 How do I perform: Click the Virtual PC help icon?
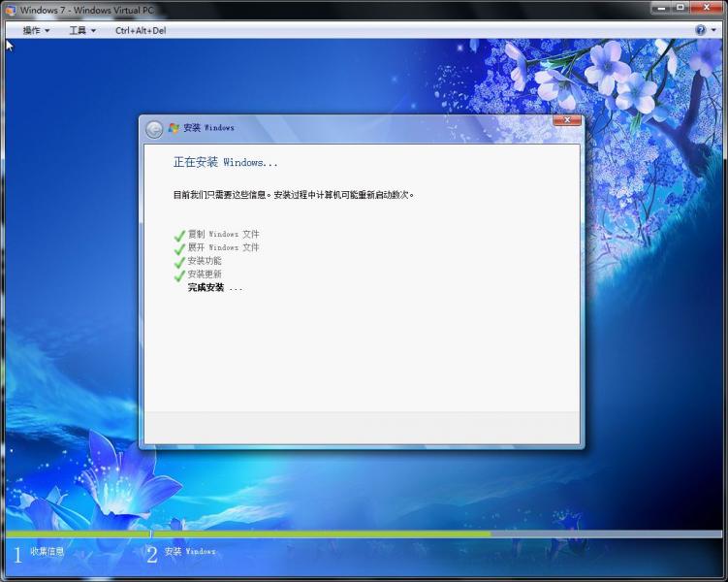coord(700,30)
